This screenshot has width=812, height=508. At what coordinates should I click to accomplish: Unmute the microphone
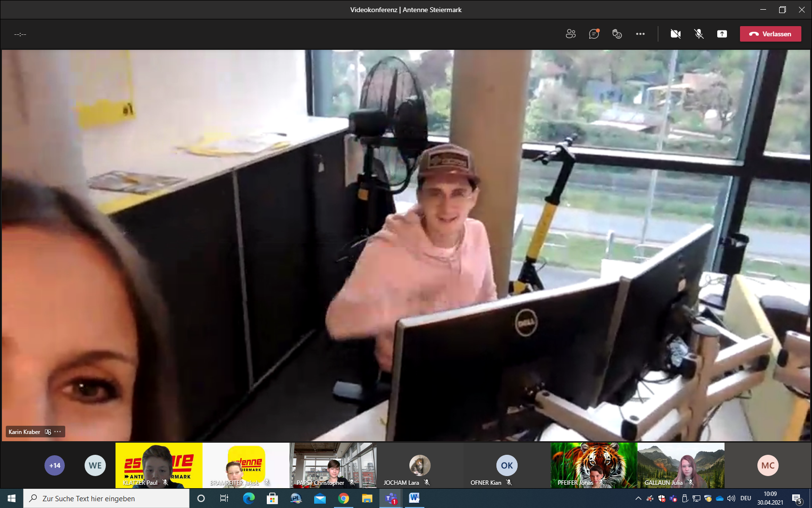pos(698,34)
